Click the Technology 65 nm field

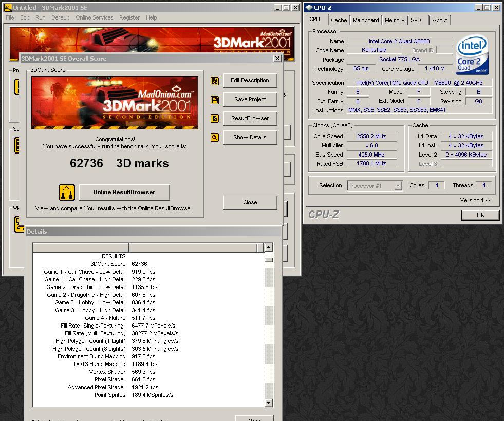361,68
